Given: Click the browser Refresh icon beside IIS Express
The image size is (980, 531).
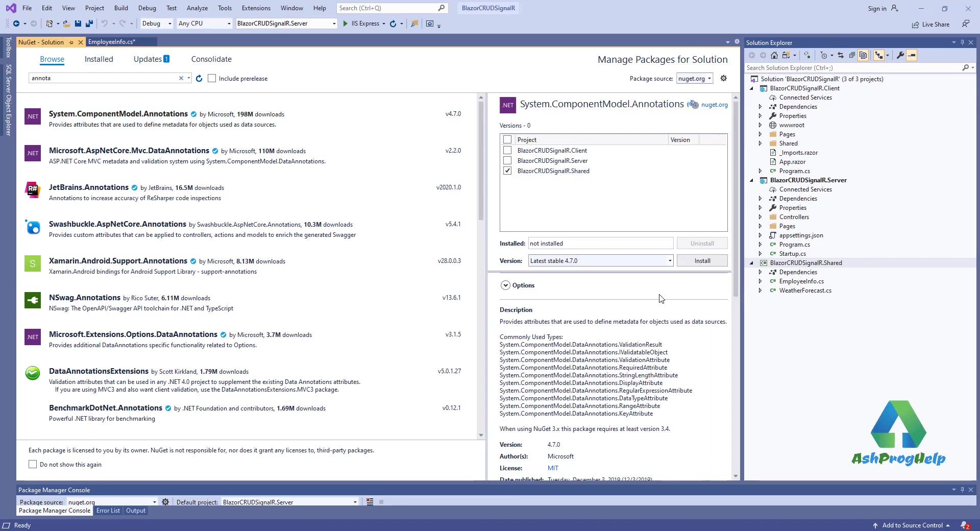Looking at the screenshot, I should [393, 23].
